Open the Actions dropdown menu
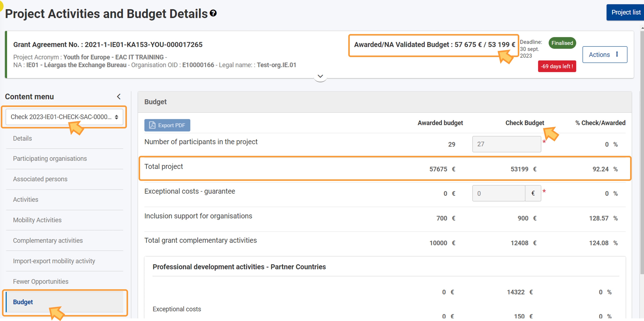The width and height of the screenshot is (644, 321). click(x=604, y=55)
